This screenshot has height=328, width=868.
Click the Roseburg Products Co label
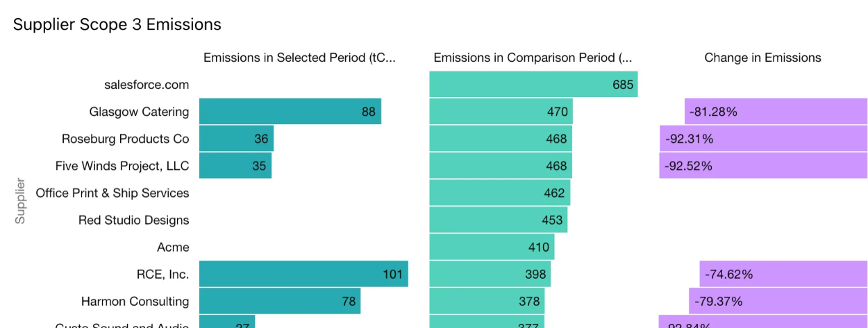coord(125,139)
